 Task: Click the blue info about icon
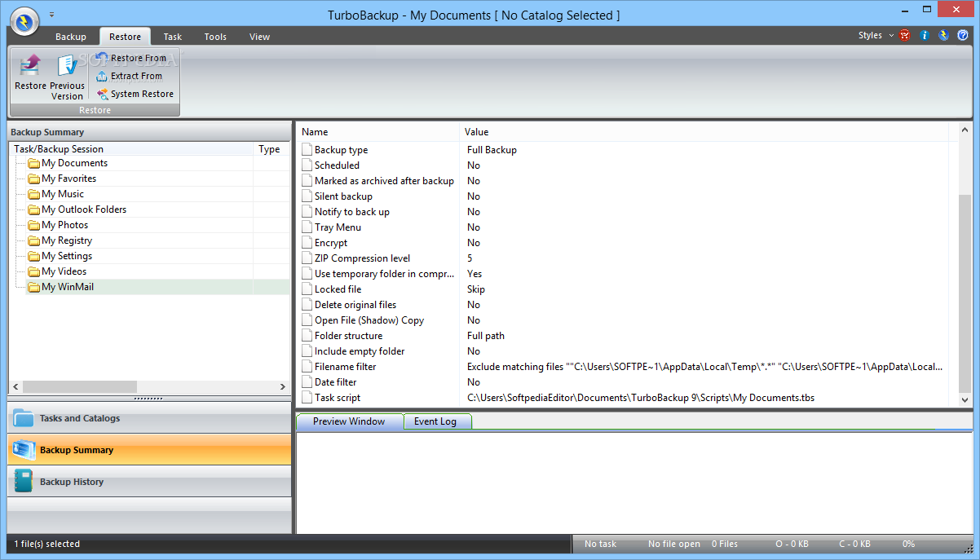(x=925, y=35)
